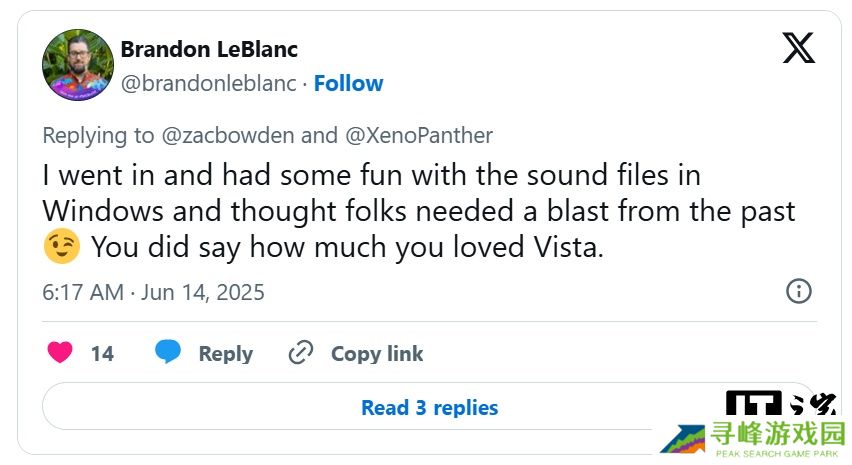Click the like count of 14
The width and height of the screenshot is (852, 465).
tap(102, 353)
